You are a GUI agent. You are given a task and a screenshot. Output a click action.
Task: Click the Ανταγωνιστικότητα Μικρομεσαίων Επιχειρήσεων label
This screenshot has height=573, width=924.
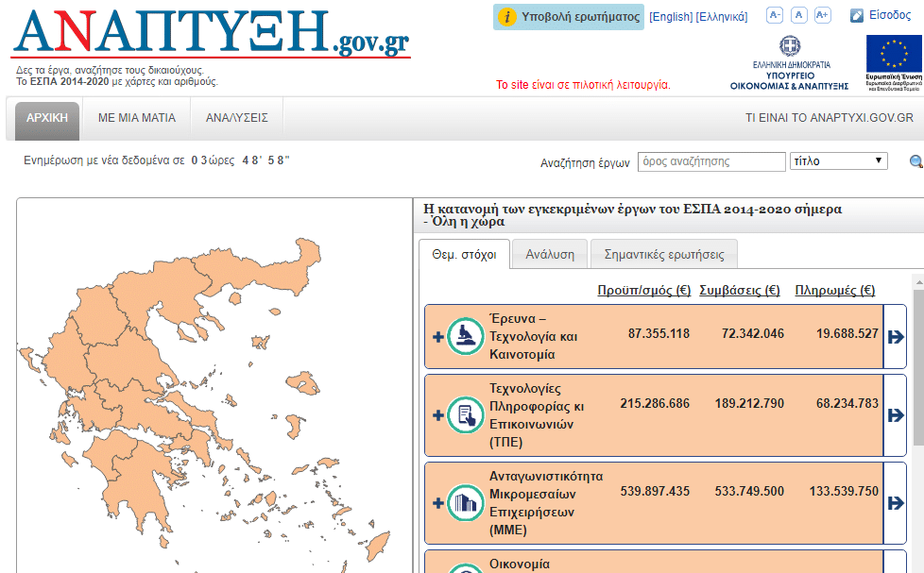(546, 503)
